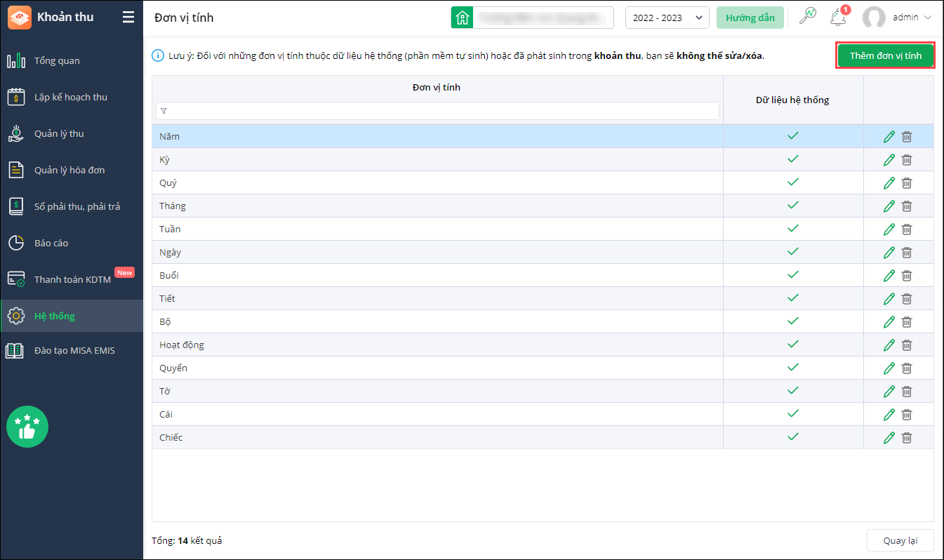
Task: Click the Tổng: 14 kết quả total text
Action: pos(187,540)
